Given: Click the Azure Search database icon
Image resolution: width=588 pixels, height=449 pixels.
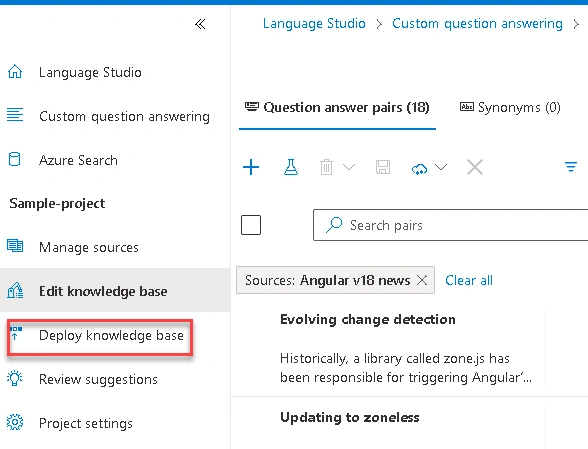Looking at the screenshot, I should click(15, 159).
